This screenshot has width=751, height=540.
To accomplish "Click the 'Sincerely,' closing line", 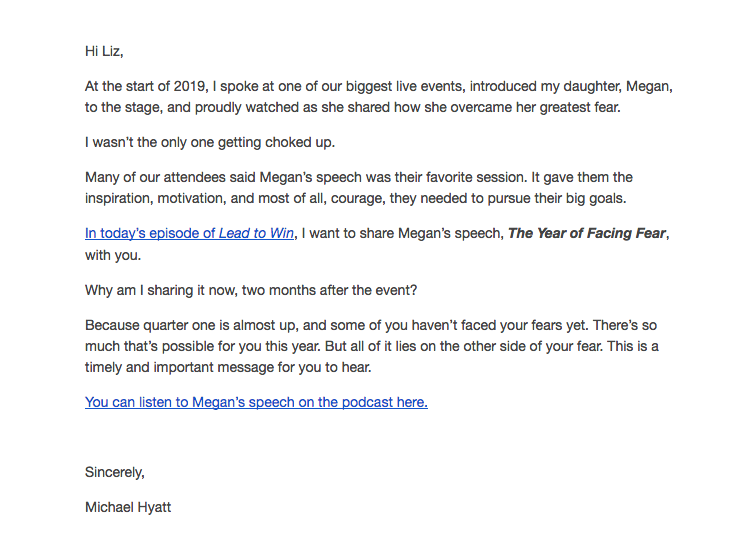I will [x=114, y=472].
